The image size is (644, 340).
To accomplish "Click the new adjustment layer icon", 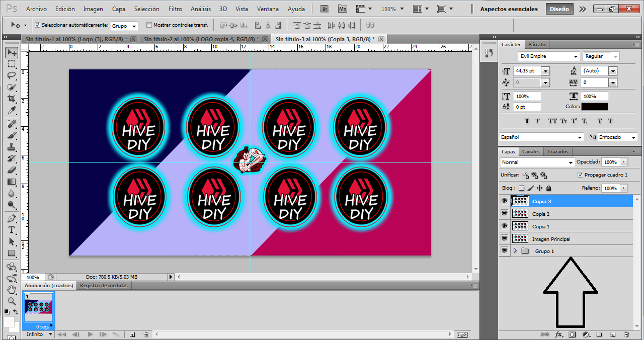I will click(x=586, y=334).
